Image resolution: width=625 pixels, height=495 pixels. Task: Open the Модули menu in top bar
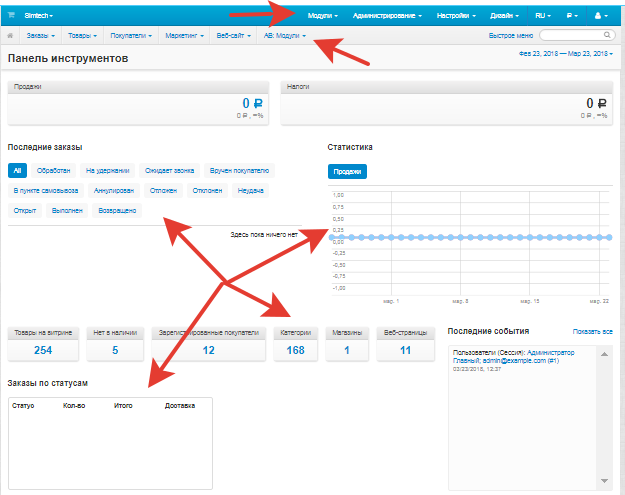[x=322, y=16]
